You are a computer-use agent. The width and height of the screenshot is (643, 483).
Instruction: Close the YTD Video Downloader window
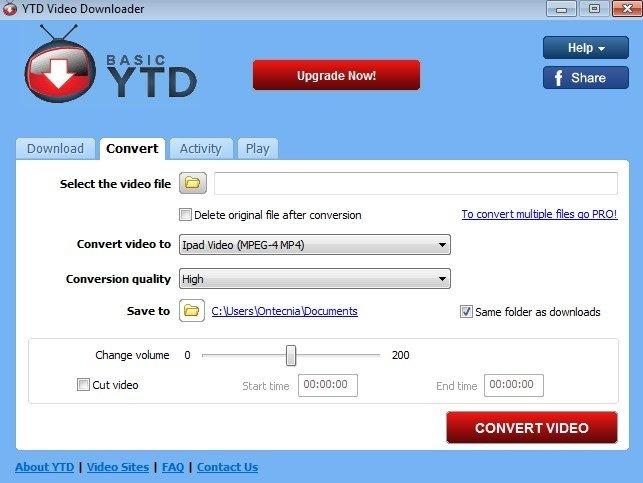tap(621, 9)
